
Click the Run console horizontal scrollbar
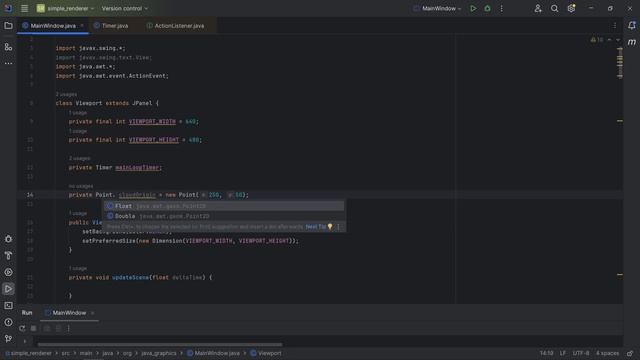(x=160, y=344)
